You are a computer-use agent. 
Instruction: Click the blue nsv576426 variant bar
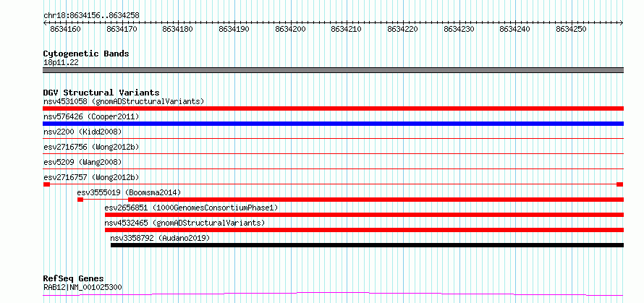point(333,124)
